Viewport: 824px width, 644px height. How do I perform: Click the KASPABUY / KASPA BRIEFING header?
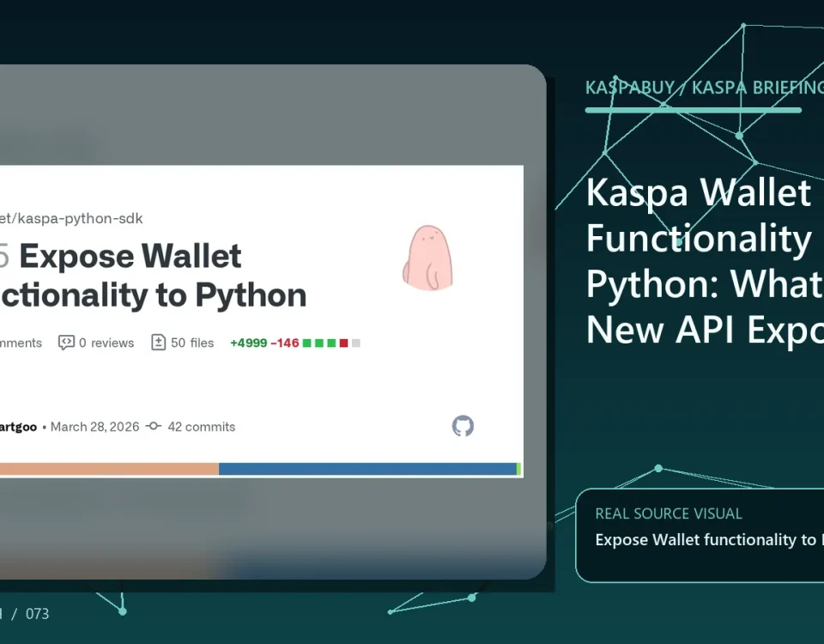pyautogui.click(x=704, y=88)
